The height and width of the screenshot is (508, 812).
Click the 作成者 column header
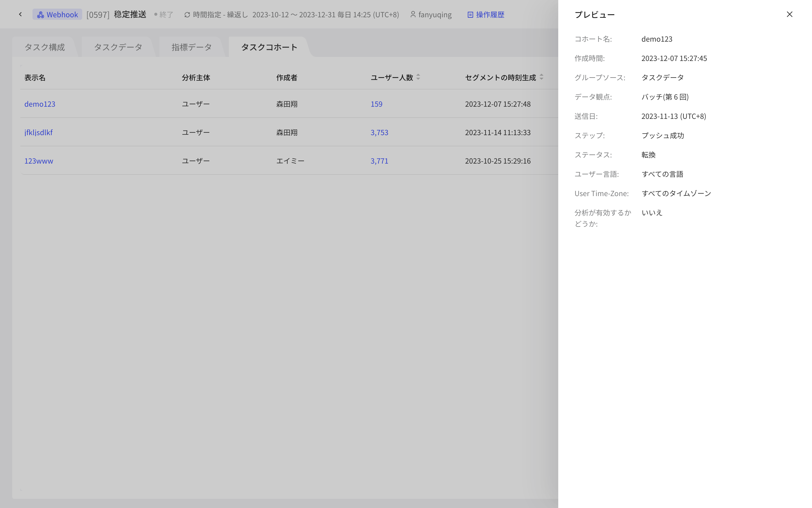287,78
